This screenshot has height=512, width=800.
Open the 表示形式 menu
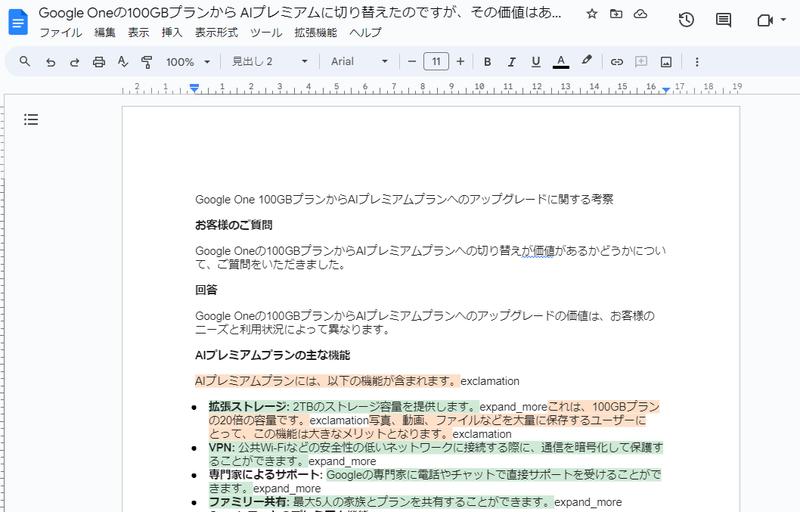pos(216,33)
